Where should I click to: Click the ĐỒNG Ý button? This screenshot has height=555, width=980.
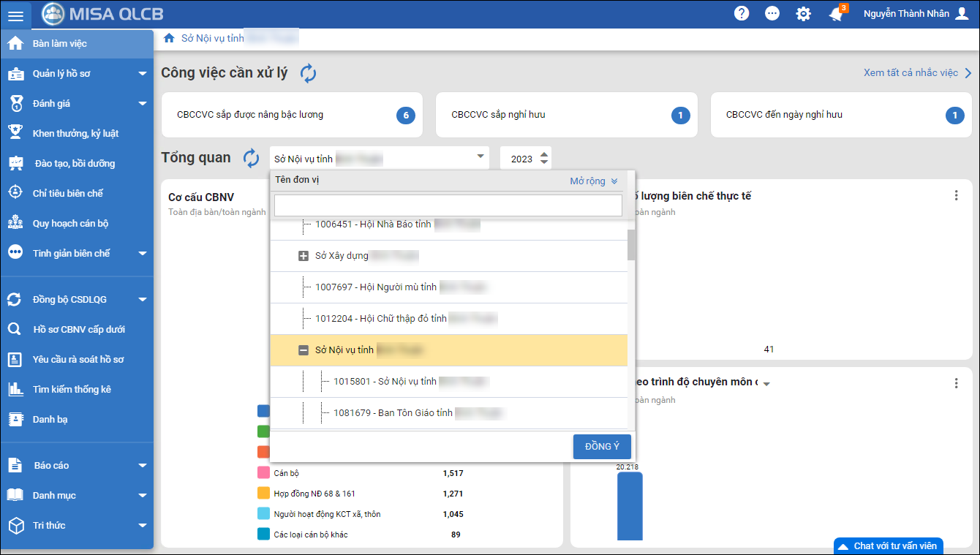[601, 447]
